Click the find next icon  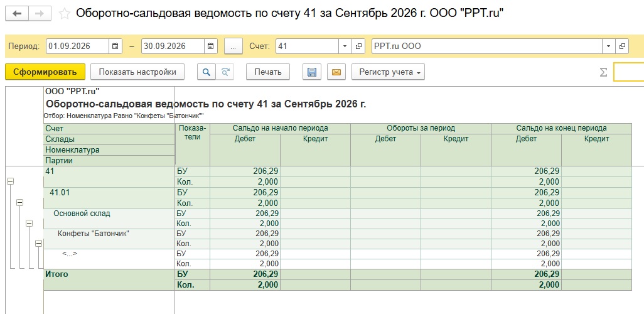[x=225, y=72]
